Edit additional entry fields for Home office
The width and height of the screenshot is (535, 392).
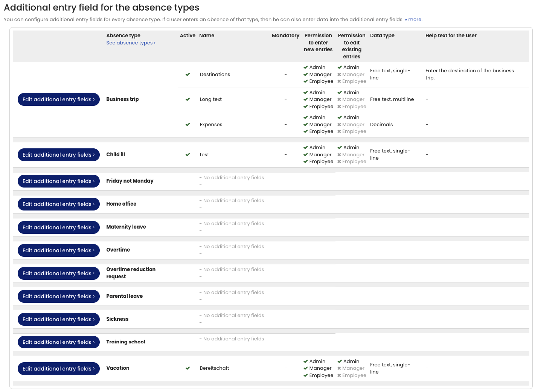58,204
